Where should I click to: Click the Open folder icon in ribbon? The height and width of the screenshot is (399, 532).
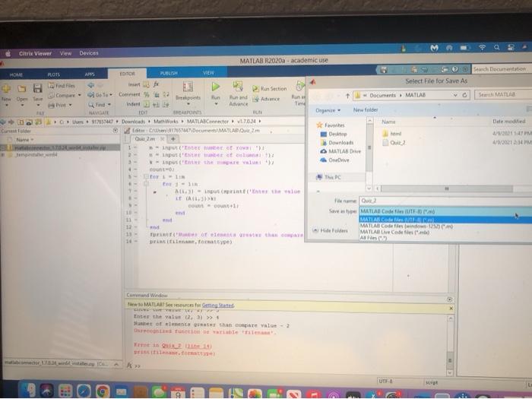[x=22, y=89]
